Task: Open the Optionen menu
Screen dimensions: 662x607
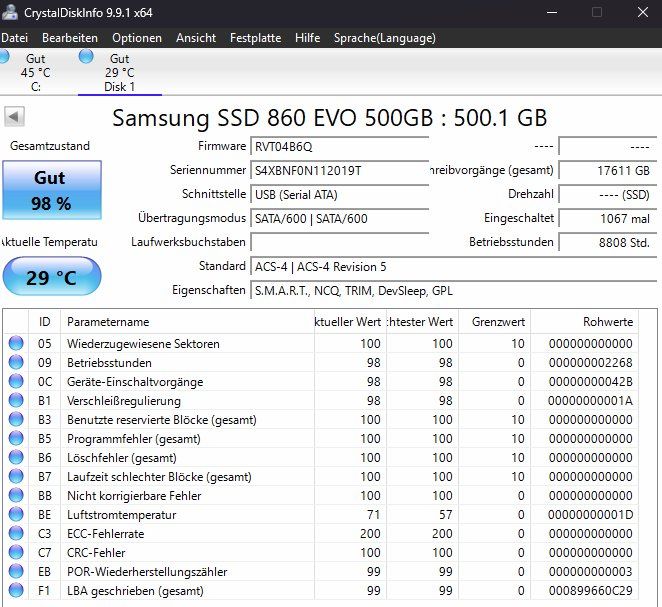Action: 137,38
